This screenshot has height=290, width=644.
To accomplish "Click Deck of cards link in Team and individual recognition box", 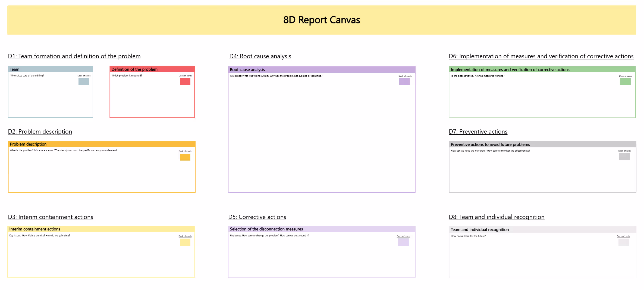I will pos(623,236).
